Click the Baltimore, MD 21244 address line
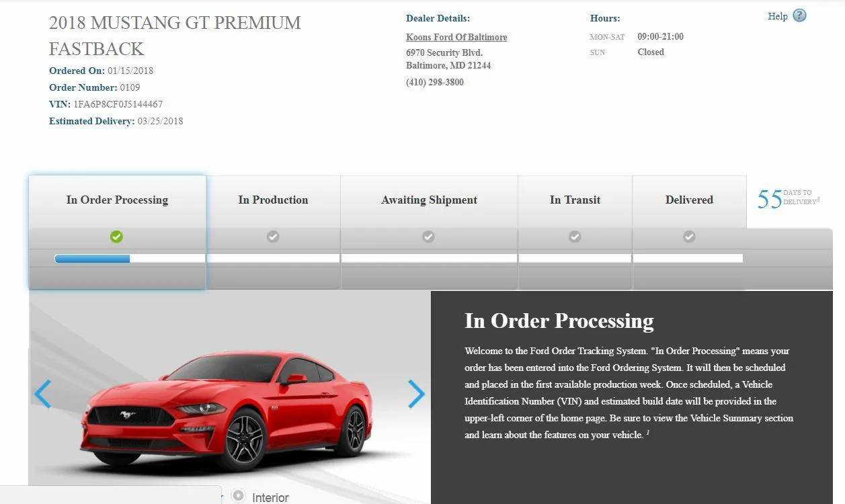The width and height of the screenshot is (845, 504). point(448,65)
